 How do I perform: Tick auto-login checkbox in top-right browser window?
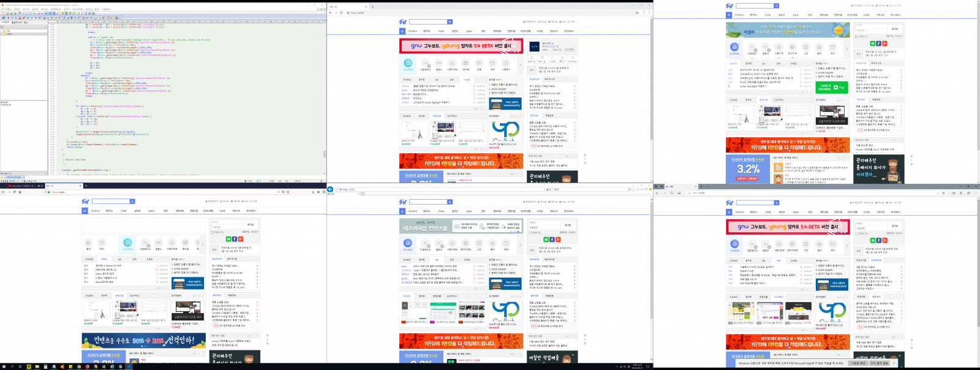(x=856, y=37)
